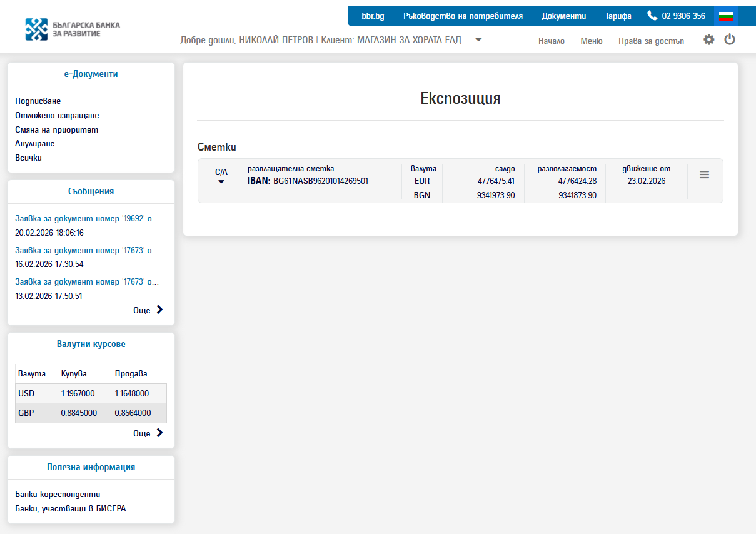Click arrow next to messages "Още"
The height and width of the screenshot is (534, 756).
(159, 310)
